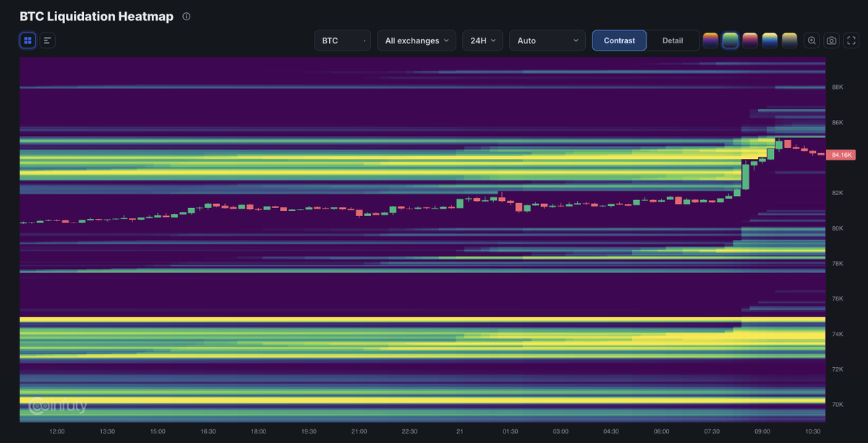Choose the tan-slate color theme swatch
The image size is (868, 443).
click(x=789, y=40)
